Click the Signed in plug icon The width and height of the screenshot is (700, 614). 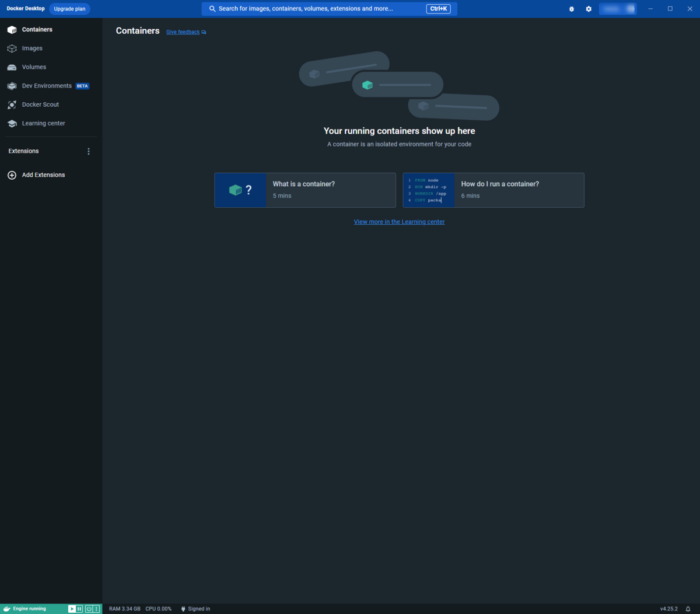pos(183,609)
